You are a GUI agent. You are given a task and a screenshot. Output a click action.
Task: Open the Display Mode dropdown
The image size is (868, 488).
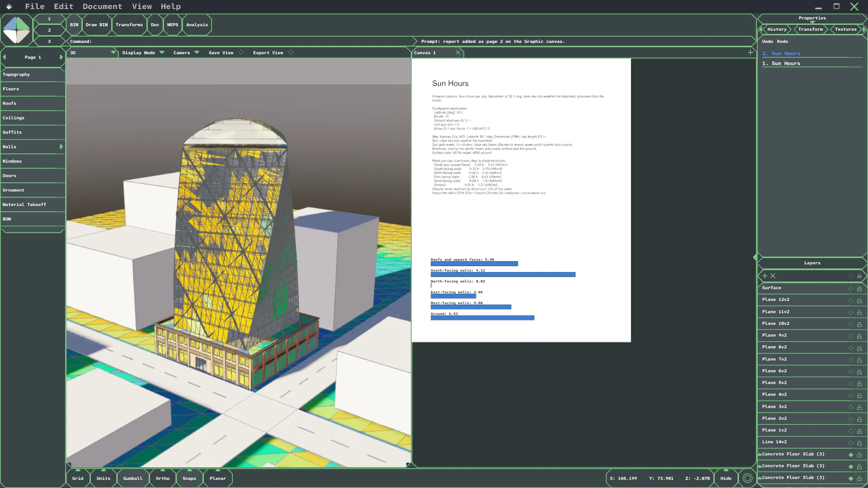click(x=162, y=52)
